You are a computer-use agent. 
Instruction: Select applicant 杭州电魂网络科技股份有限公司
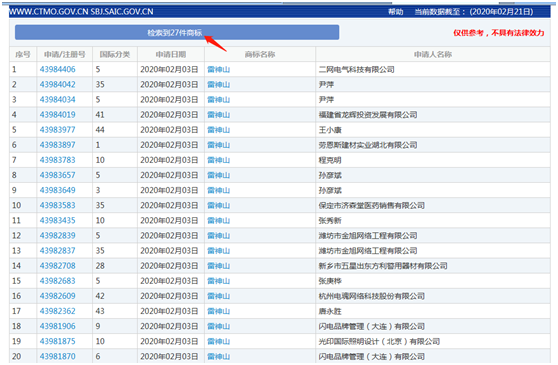[372, 296]
